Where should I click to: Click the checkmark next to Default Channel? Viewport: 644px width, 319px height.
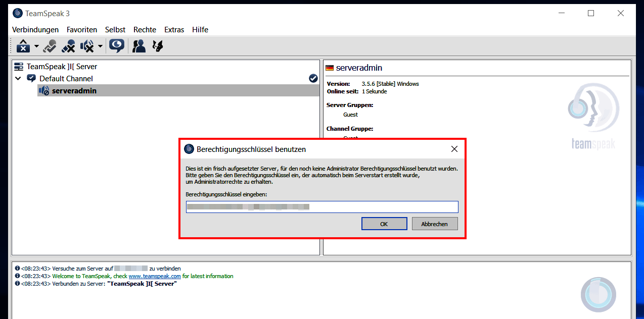tap(313, 78)
